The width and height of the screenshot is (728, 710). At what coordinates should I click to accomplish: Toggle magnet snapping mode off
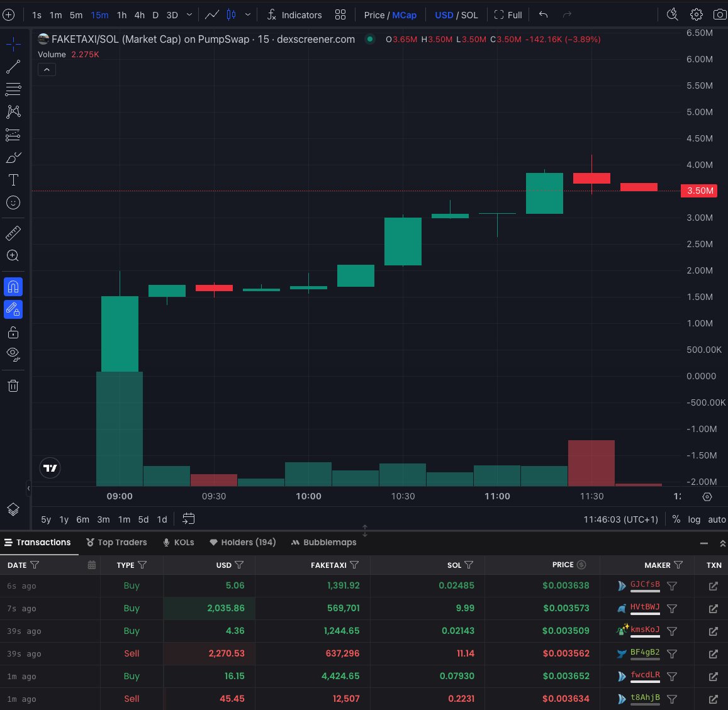[x=13, y=287]
